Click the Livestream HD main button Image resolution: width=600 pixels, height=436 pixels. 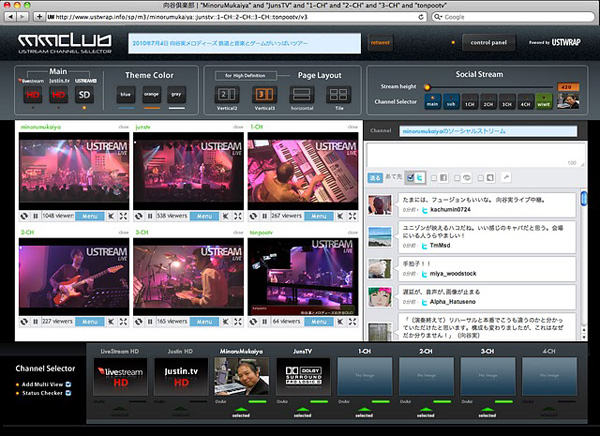click(32, 93)
